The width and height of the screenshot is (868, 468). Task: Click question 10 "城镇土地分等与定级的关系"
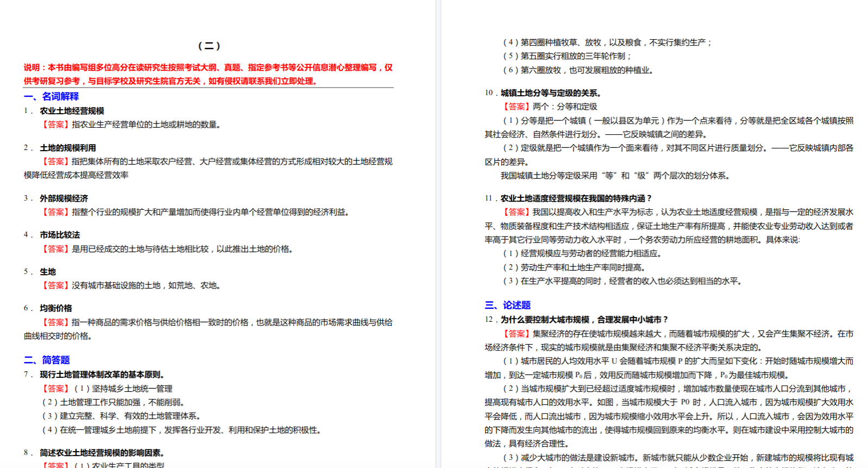click(550, 93)
